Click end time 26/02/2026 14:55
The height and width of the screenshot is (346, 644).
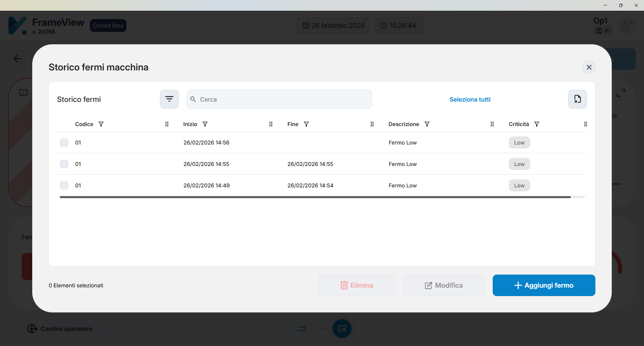point(310,164)
